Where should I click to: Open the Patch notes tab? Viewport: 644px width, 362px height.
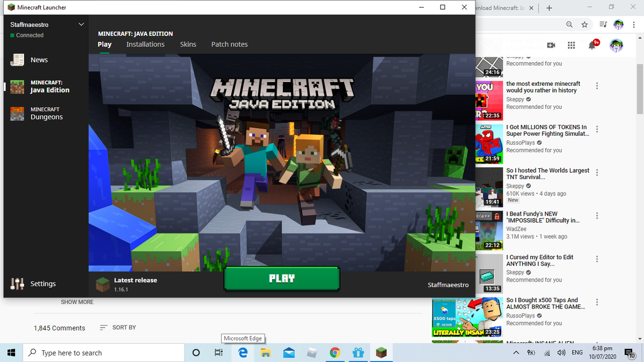click(230, 45)
